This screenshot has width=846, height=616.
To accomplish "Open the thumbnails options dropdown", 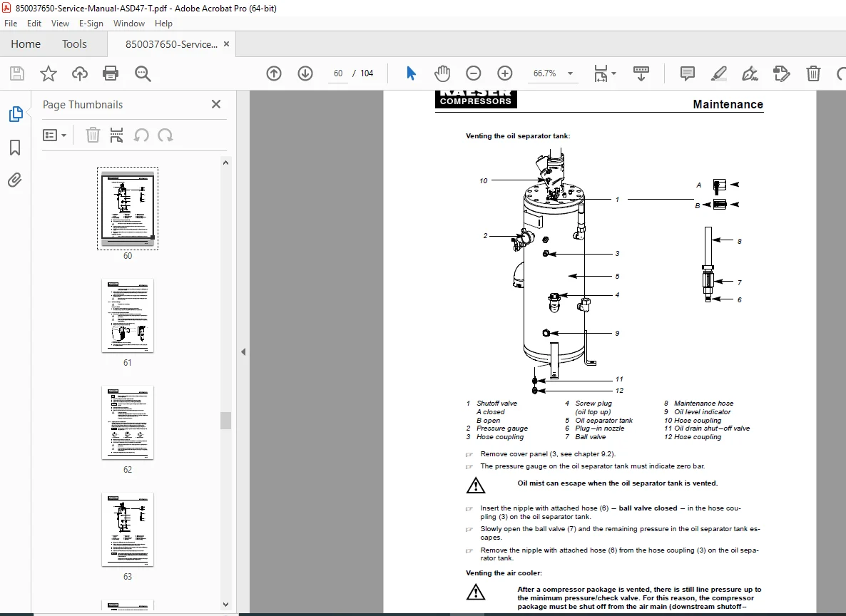I will 54,135.
